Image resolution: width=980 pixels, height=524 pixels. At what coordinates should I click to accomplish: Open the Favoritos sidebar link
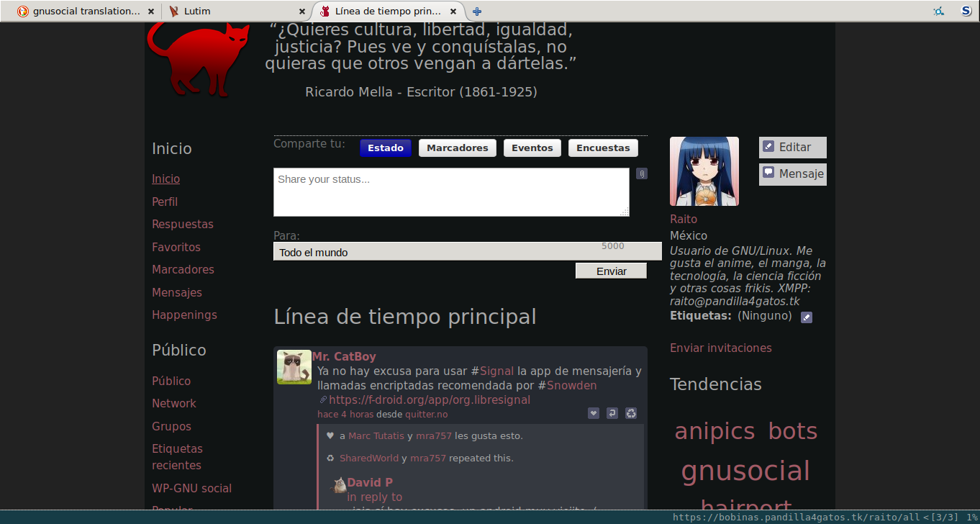[176, 247]
